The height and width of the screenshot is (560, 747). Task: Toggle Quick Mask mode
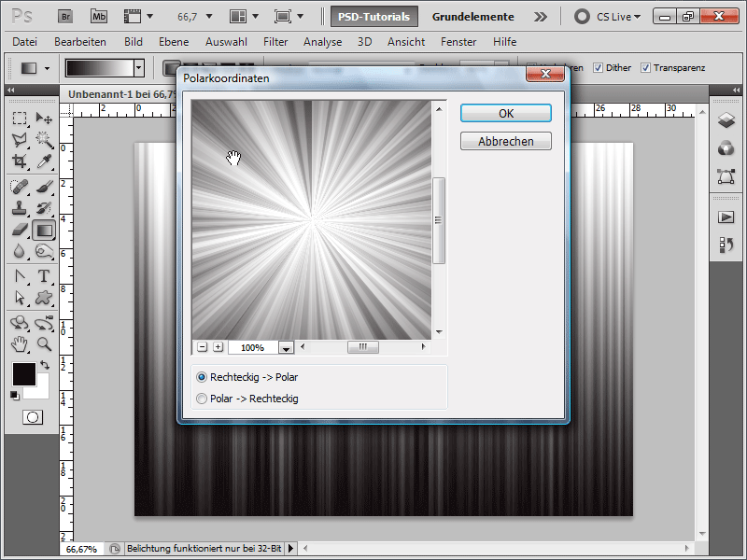(x=33, y=417)
